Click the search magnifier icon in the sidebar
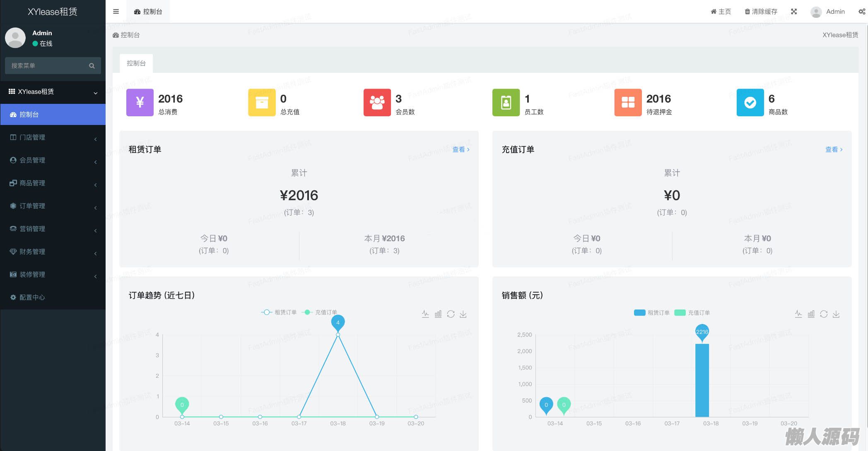 pos(92,66)
